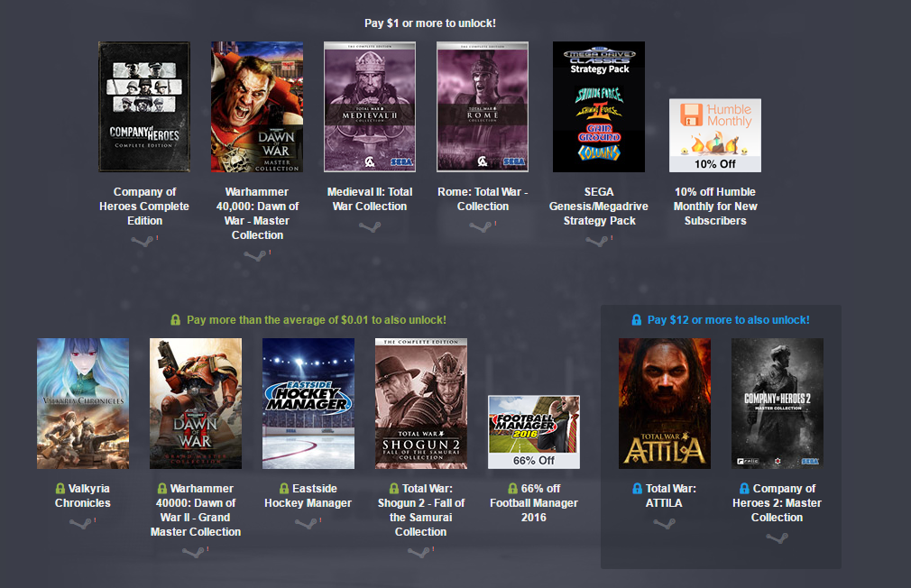Click Steam icon below Eastside Hockey Manager
The height and width of the screenshot is (588, 911).
pos(306,523)
